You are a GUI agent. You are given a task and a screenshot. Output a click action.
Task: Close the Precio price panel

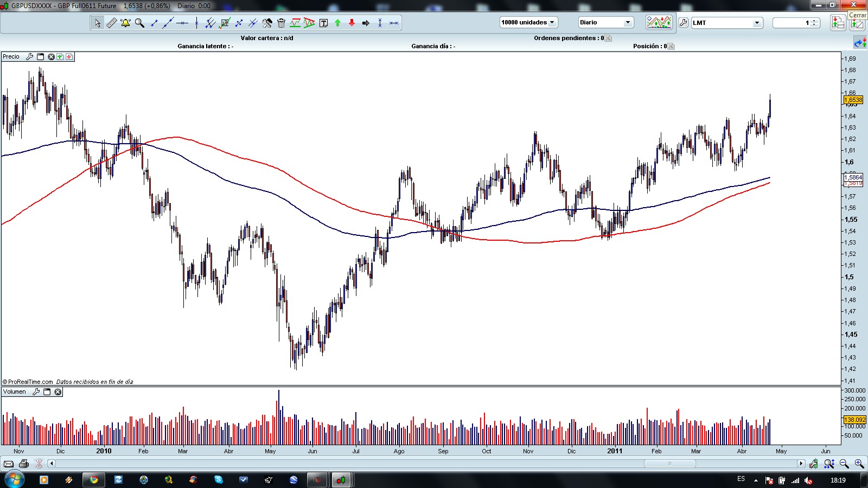(x=52, y=56)
